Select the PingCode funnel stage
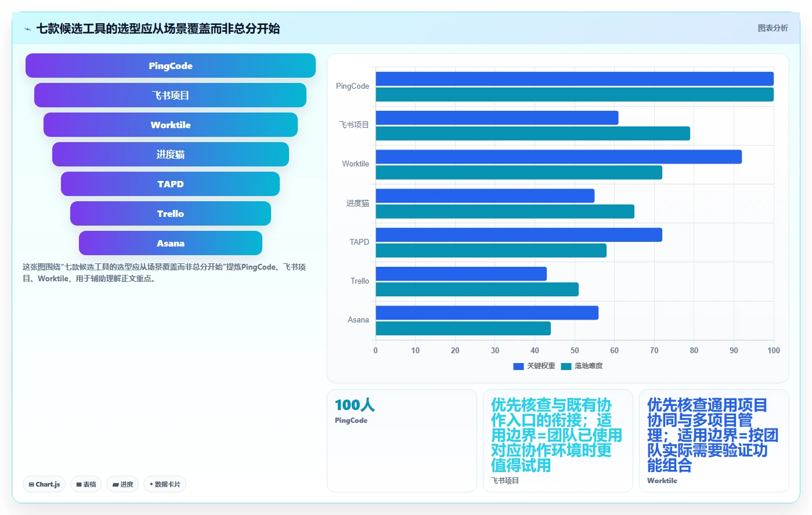812x515 pixels. click(171, 66)
